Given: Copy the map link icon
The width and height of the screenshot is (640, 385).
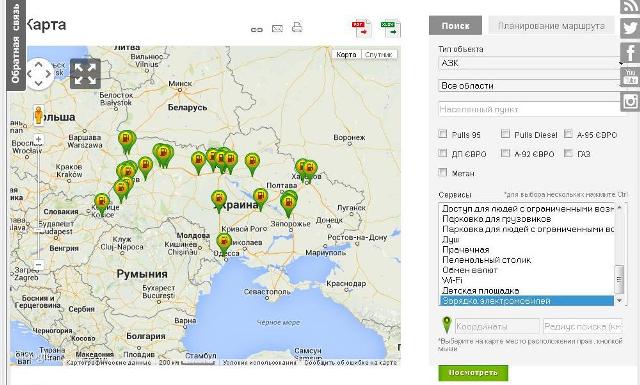Looking at the screenshot, I should [x=257, y=29].
